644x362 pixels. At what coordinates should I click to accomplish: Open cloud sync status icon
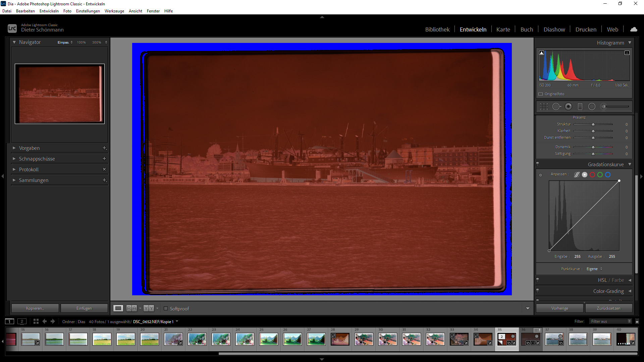(634, 29)
